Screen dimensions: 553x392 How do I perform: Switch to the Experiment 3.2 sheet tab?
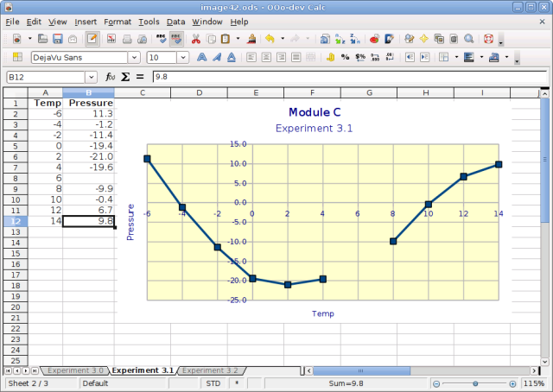(209, 370)
